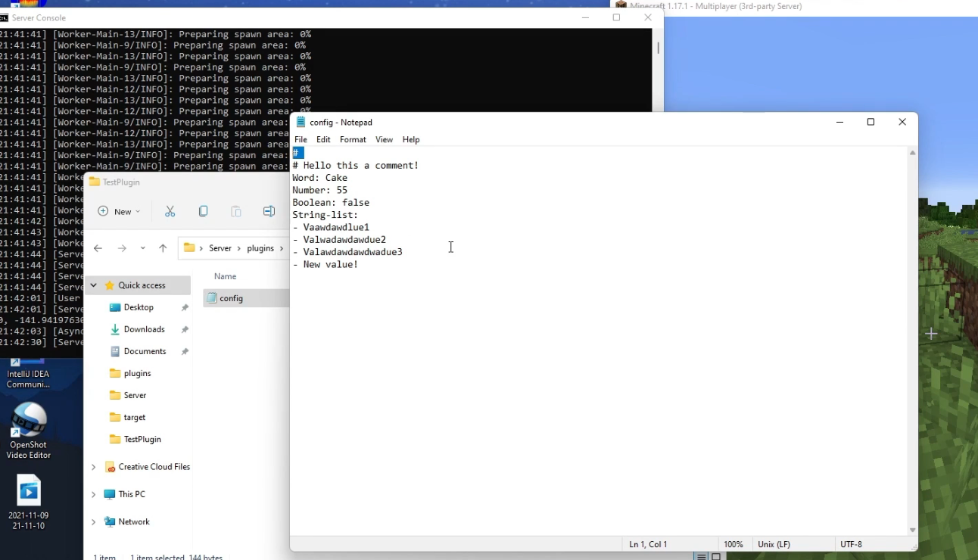
Task: Select the config file in file list
Action: (x=231, y=298)
